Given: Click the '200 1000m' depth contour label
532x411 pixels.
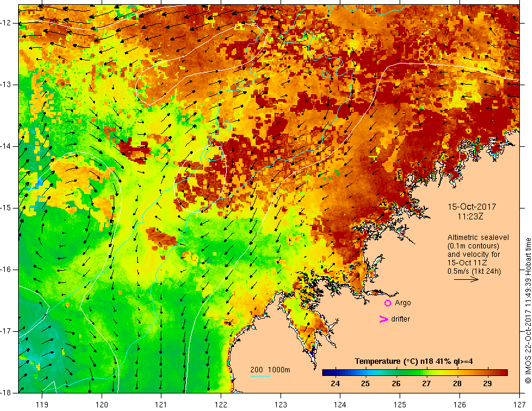Looking at the screenshot, I should tap(270, 370).
